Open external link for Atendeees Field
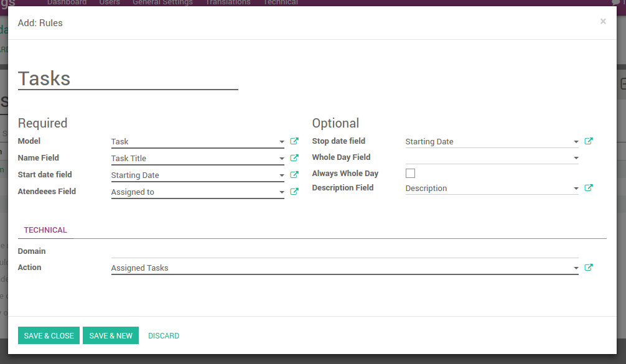 [x=294, y=192]
